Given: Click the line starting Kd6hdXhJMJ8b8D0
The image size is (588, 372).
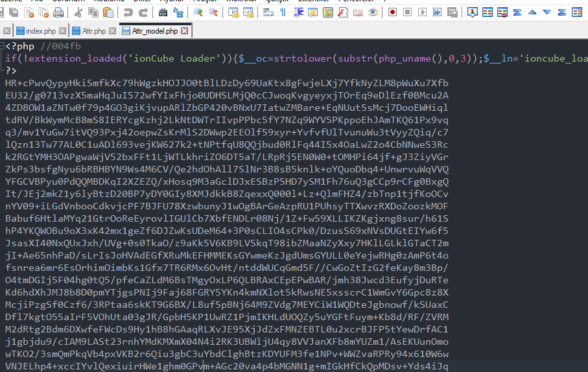Looking at the screenshot, I should tap(227, 292).
